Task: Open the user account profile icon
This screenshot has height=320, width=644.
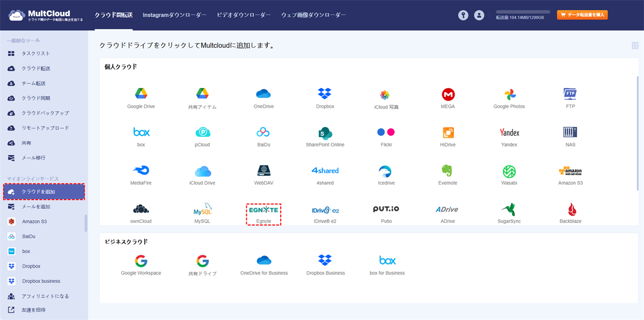Action: pyautogui.click(x=479, y=15)
